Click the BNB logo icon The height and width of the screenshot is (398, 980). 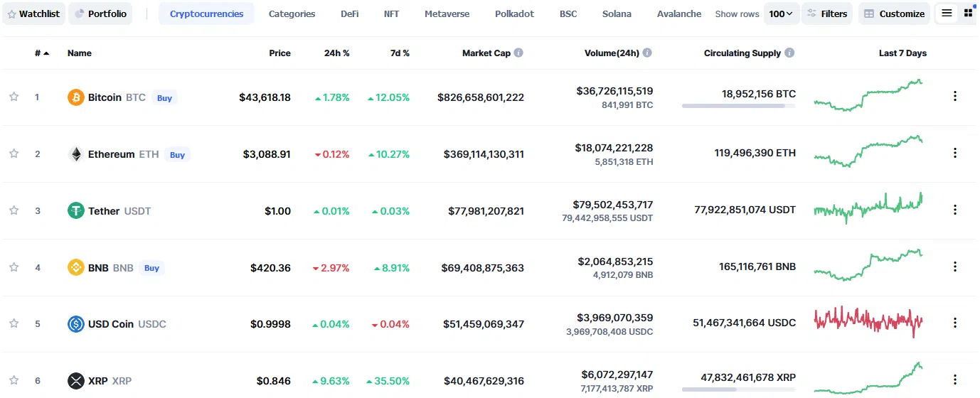76,267
